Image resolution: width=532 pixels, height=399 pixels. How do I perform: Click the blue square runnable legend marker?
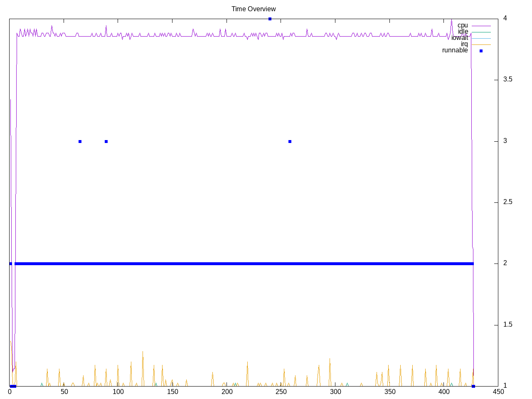(481, 51)
